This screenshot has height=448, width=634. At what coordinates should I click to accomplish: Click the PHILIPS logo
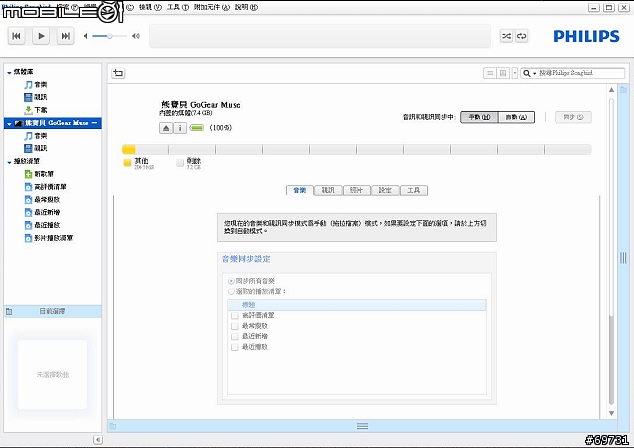coord(586,36)
